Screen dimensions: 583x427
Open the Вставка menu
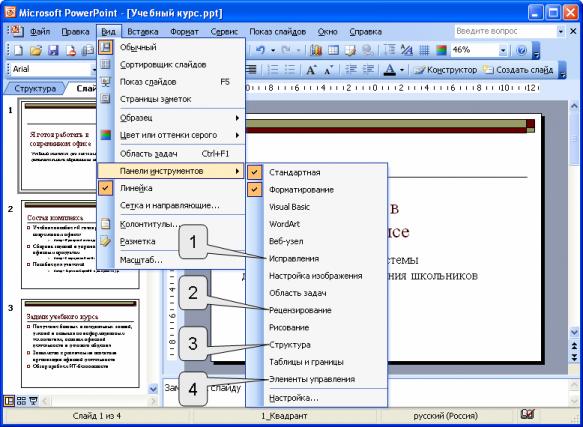click(143, 32)
